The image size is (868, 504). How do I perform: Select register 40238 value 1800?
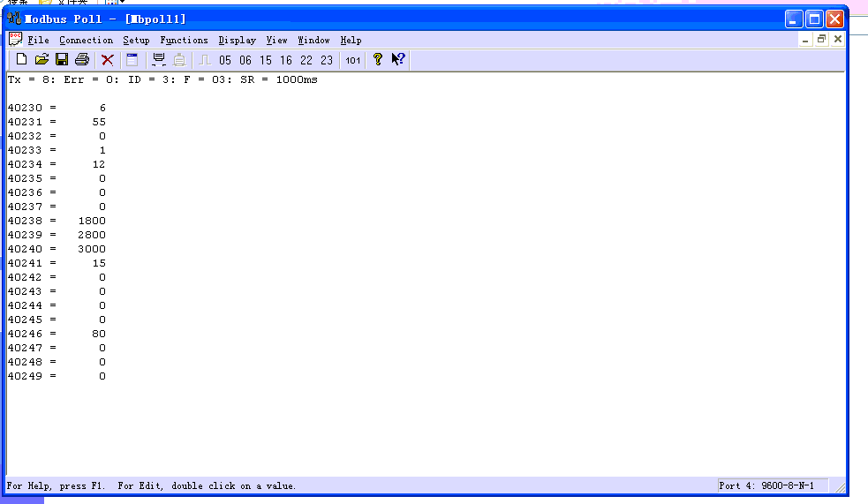[x=92, y=221]
